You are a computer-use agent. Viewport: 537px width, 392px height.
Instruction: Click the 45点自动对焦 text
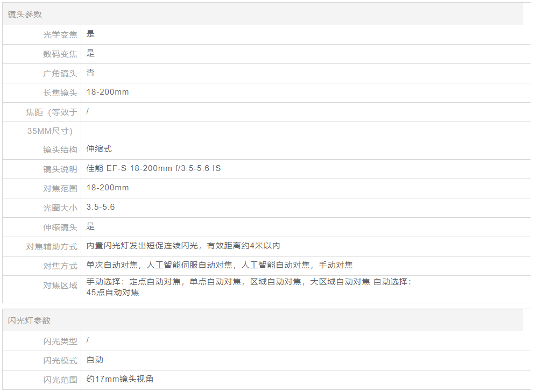(112, 293)
